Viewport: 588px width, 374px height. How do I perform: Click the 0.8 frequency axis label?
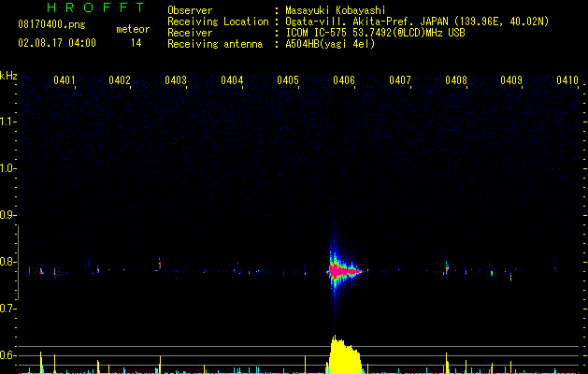8,262
